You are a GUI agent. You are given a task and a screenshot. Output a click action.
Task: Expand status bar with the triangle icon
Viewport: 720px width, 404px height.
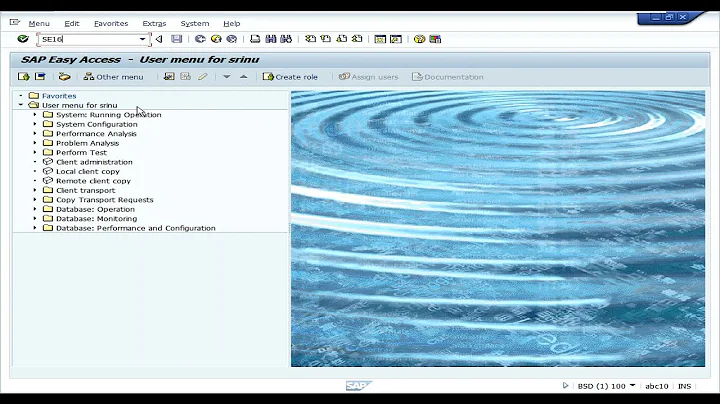tap(565, 386)
